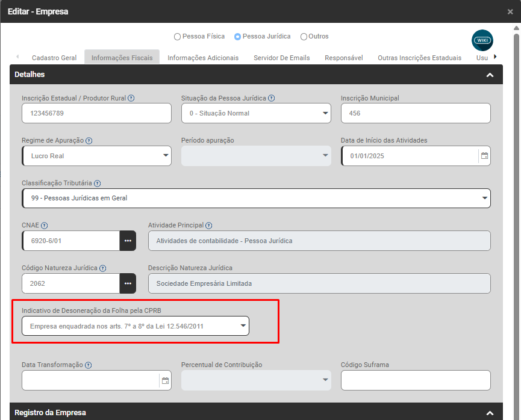Open Indicativo de Desoneração da Folha dropdown

coord(136,326)
